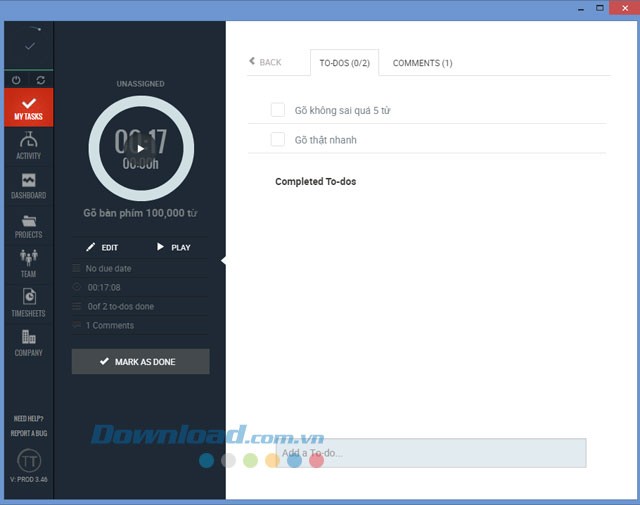Viewport: 640px width, 505px height.
Task: Click the Add a To-do input field
Action: click(430, 453)
